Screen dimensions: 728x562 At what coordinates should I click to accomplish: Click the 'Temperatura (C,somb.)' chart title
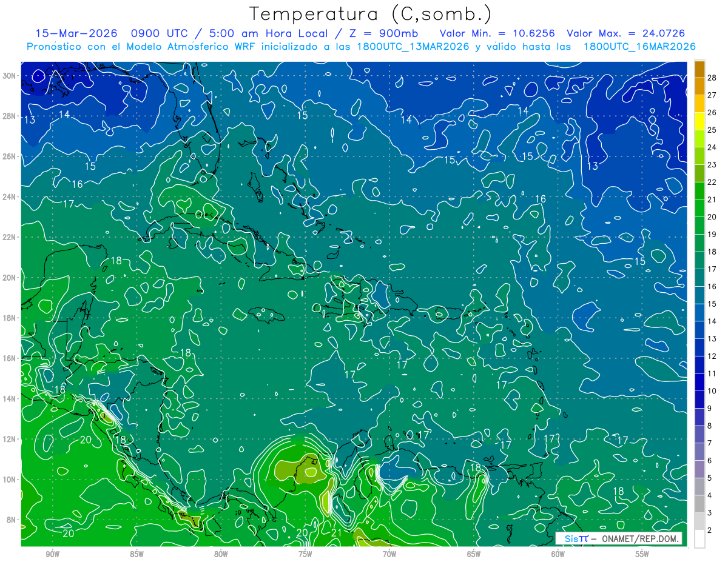pos(371,14)
